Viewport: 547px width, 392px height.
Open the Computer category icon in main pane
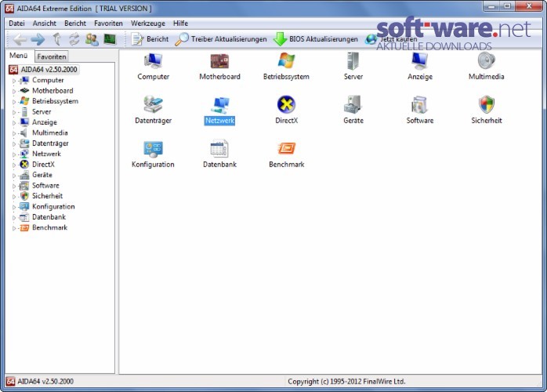[x=153, y=61]
